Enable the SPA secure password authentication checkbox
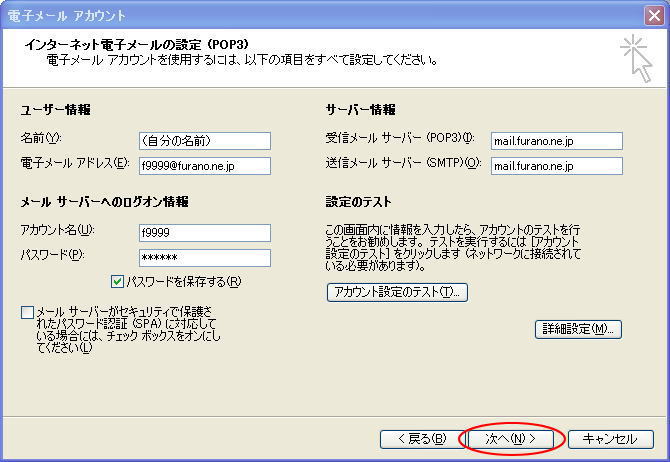The height and width of the screenshot is (462, 670). pos(27,312)
